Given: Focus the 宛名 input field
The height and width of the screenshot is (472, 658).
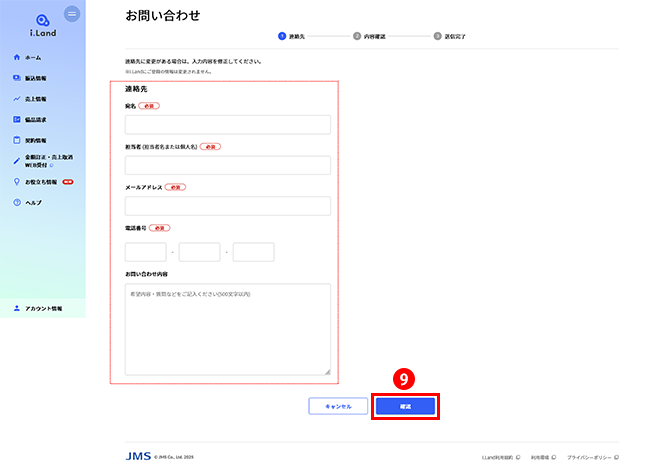Looking at the screenshot, I should (x=228, y=125).
